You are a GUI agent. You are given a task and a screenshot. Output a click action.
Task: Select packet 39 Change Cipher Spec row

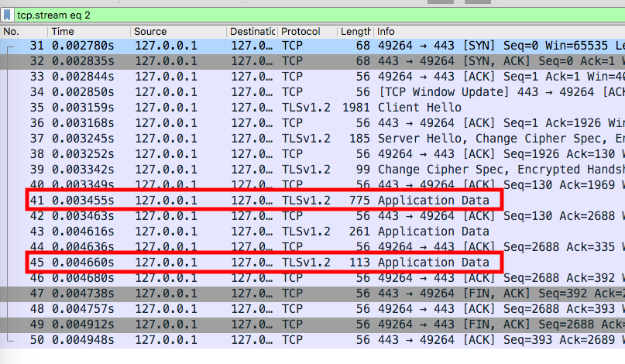[313, 170]
